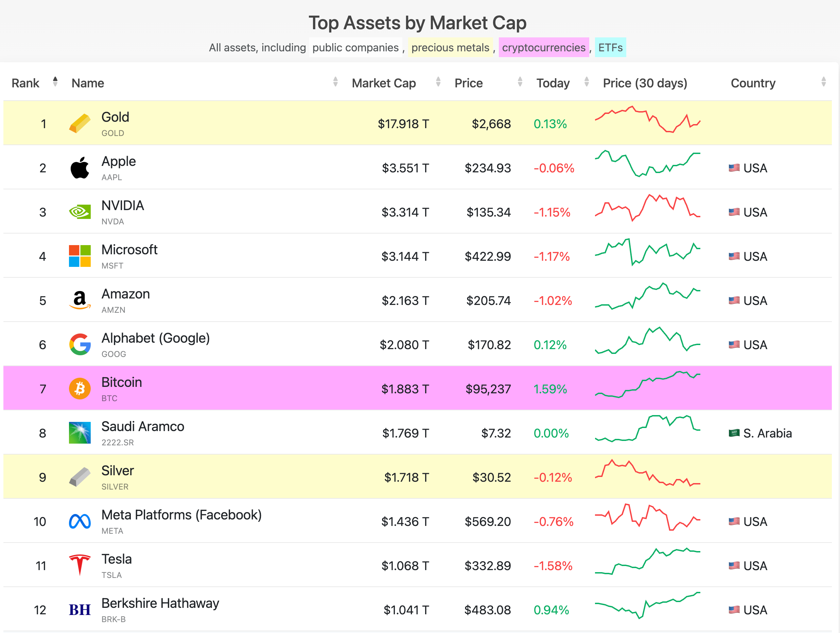Click the Microsoft logo icon
Image resolution: width=840 pixels, height=633 pixels.
coord(80,256)
